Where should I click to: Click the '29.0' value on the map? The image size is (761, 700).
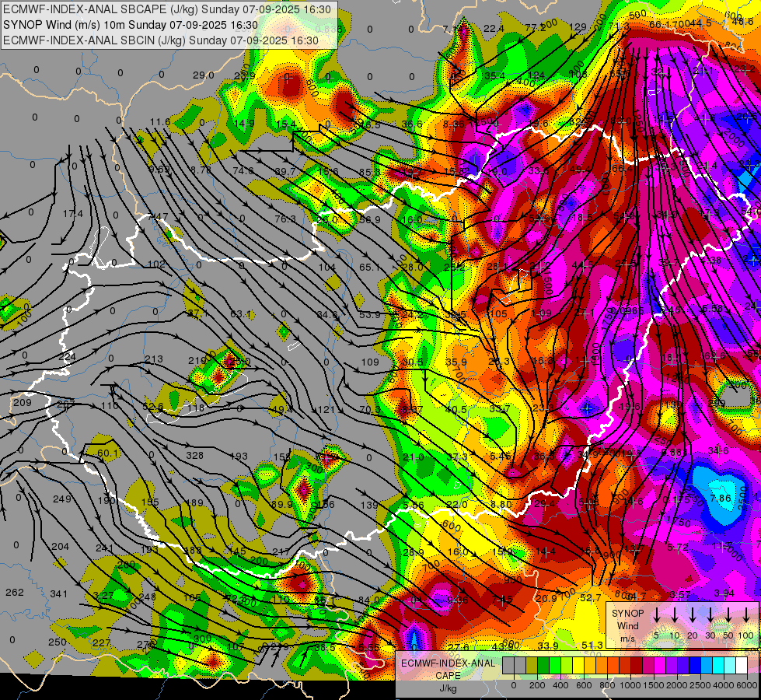[204, 75]
